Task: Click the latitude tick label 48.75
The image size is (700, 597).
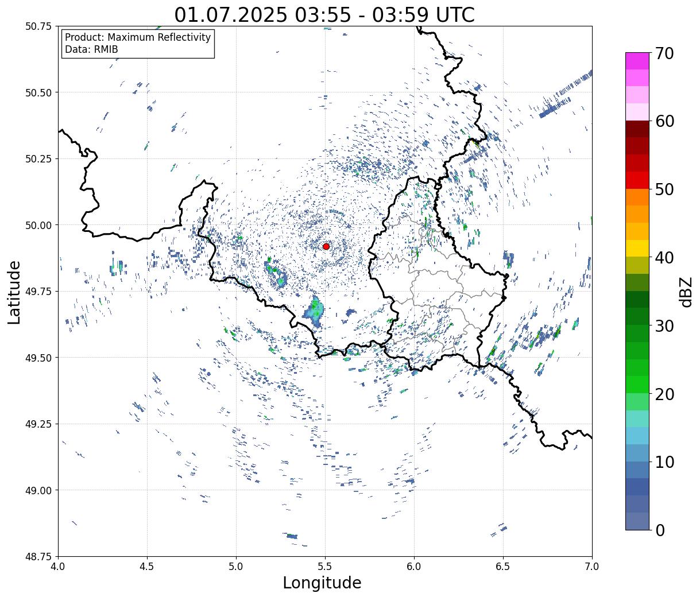Action: coord(38,557)
